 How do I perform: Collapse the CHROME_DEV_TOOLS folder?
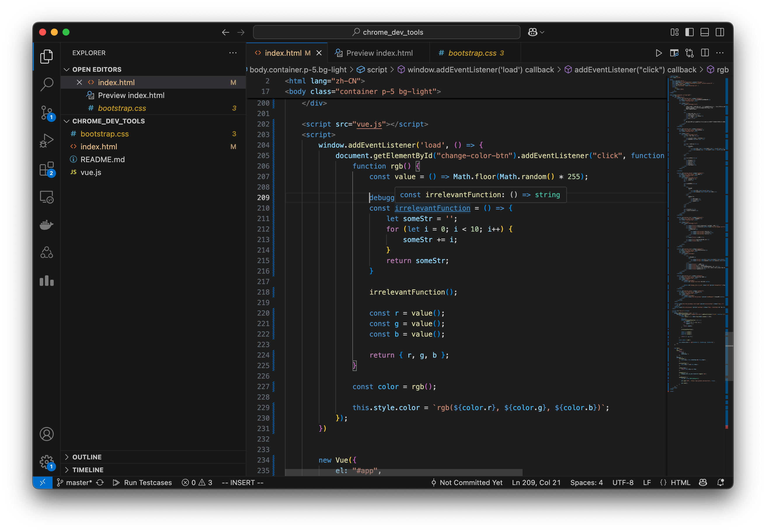tap(108, 121)
